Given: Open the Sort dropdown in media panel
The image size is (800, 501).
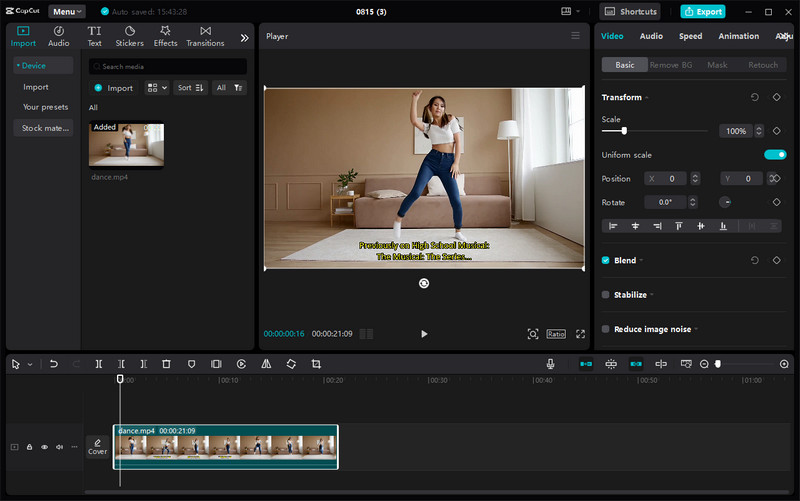Looking at the screenshot, I should tap(190, 88).
